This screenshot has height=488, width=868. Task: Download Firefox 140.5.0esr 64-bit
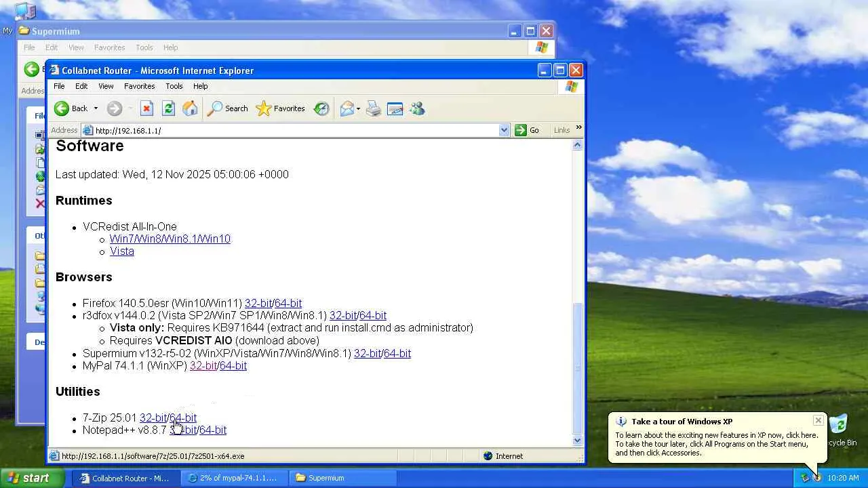288,303
